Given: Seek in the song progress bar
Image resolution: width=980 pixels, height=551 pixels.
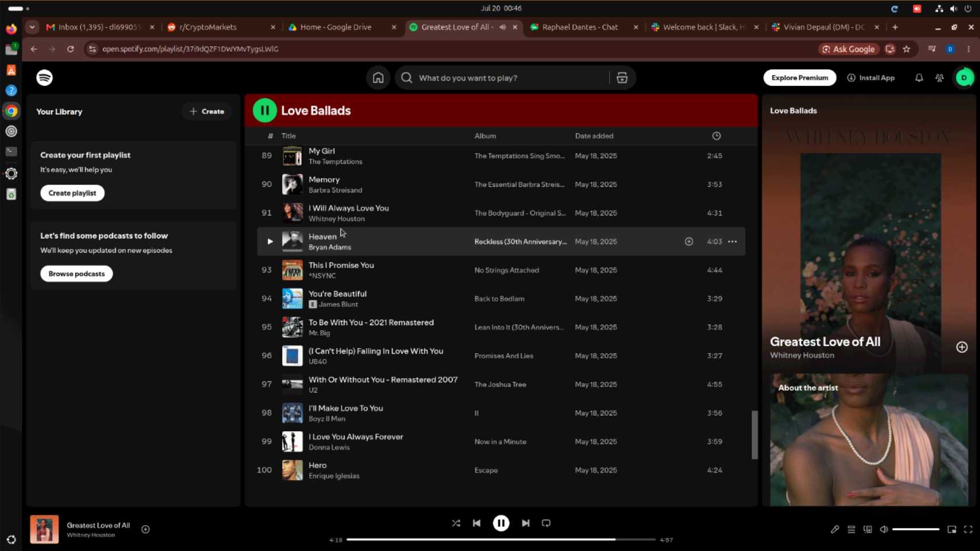Looking at the screenshot, I should [501, 540].
